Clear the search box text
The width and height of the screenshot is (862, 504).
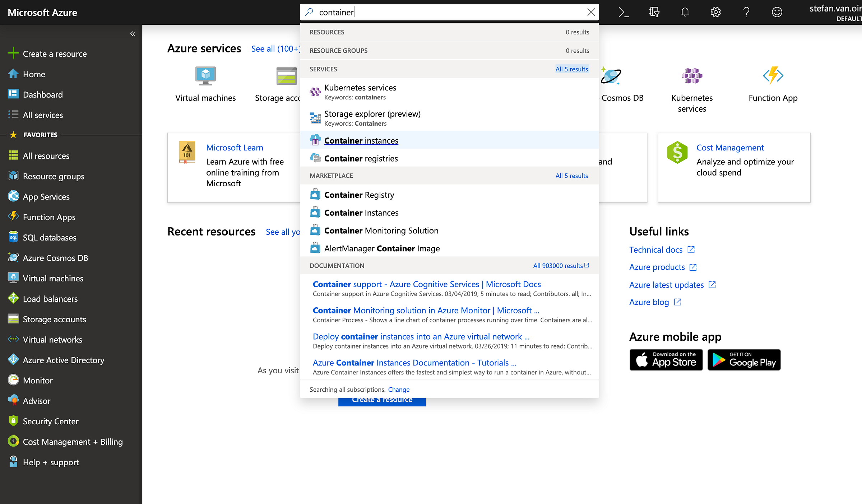pyautogui.click(x=591, y=12)
